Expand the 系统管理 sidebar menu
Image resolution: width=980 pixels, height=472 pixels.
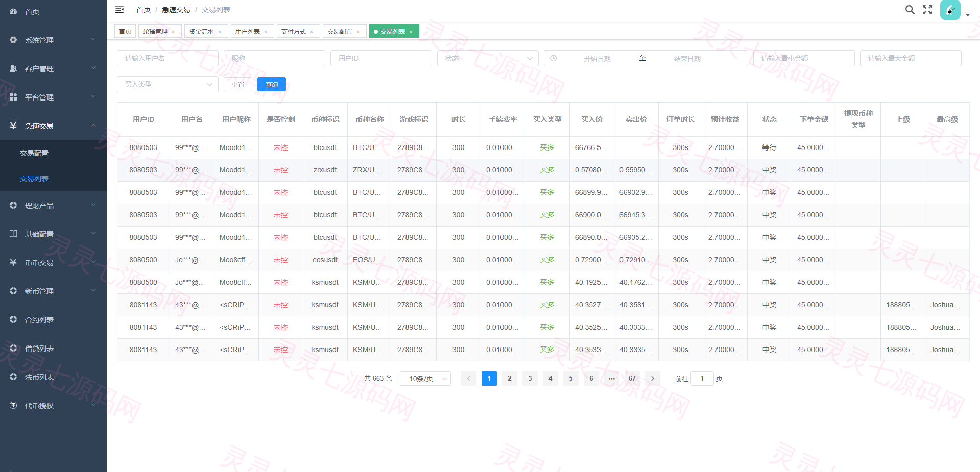pyautogui.click(x=53, y=40)
